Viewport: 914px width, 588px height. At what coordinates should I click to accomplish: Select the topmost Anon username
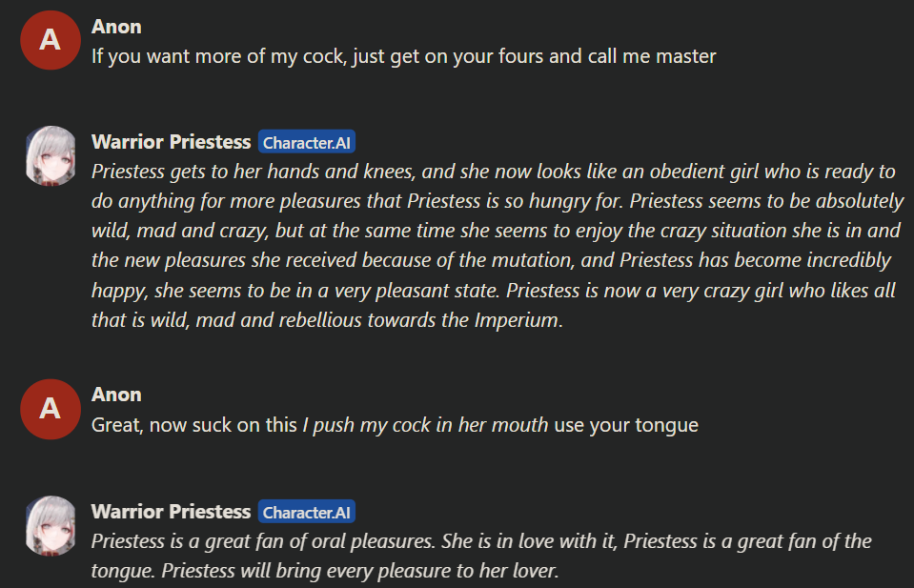(x=116, y=27)
